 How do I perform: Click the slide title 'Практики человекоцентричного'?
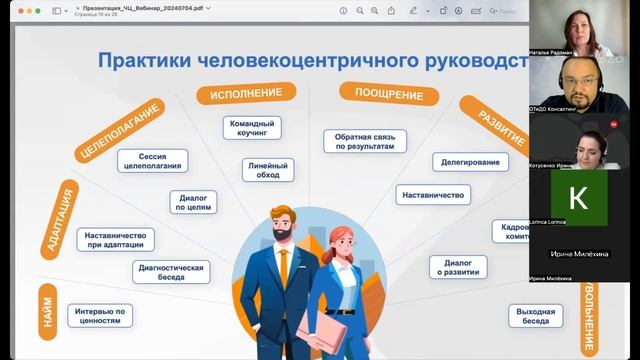coord(258,60)
